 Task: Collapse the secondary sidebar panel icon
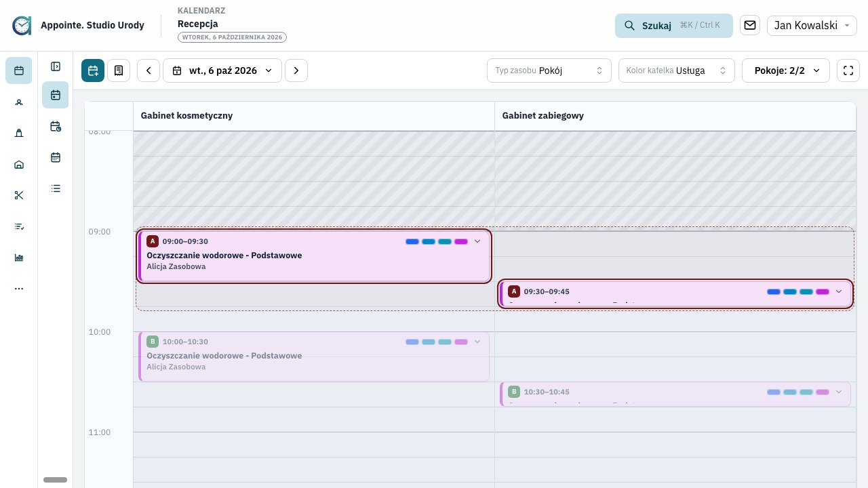[56, 66]
